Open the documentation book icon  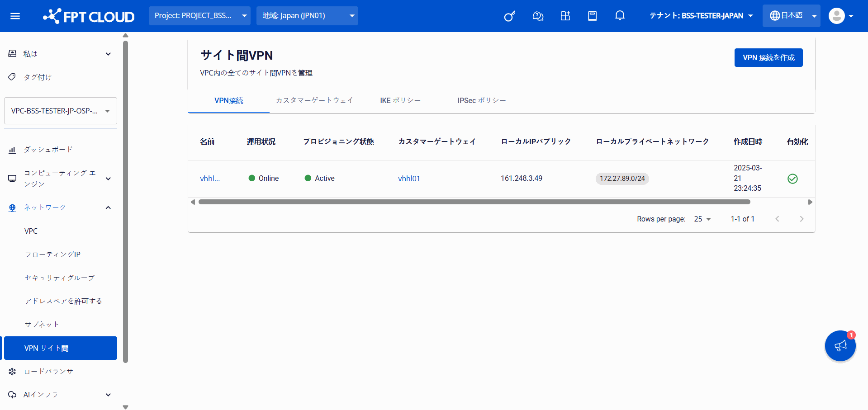(x=592, y=16)
